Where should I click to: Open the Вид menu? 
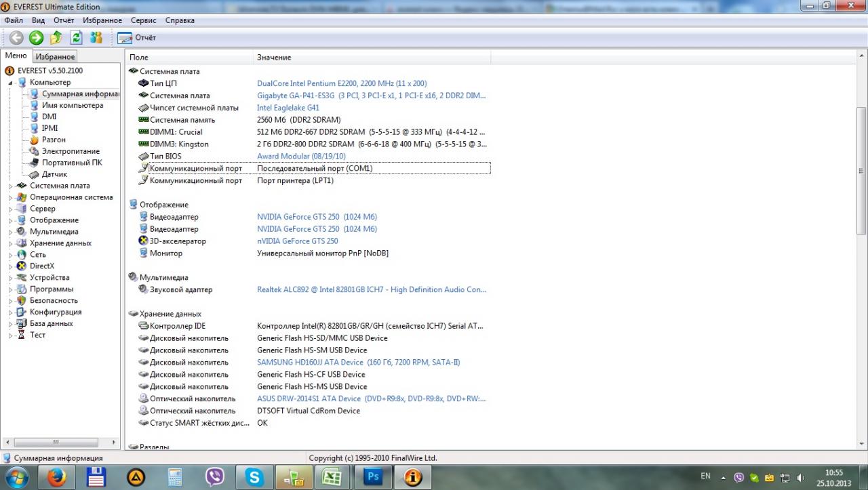pos(38,20)
